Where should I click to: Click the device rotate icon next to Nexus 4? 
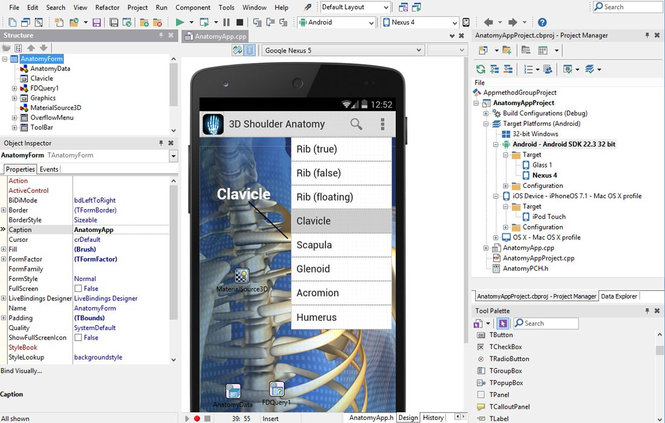click(466, 22)
